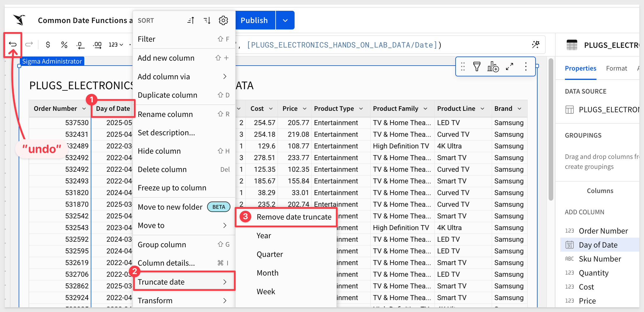Select Day of Date in columns list
Screen dimensions: 644x312
point(598,245)
